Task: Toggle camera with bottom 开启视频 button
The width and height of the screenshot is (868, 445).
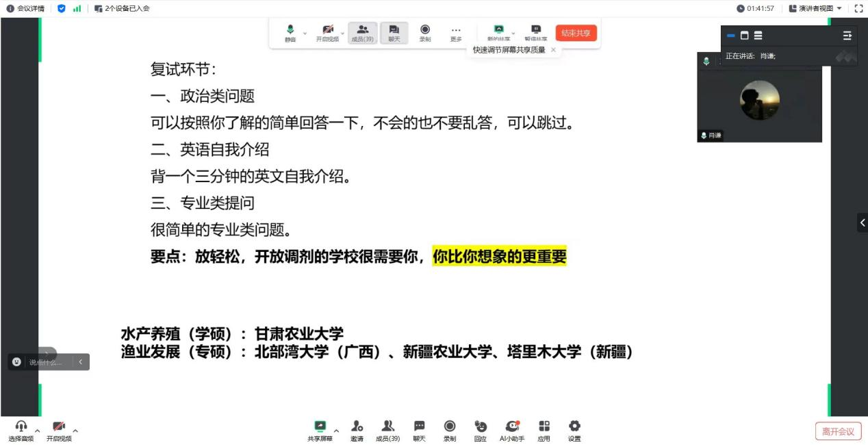Action: [59, 429]
